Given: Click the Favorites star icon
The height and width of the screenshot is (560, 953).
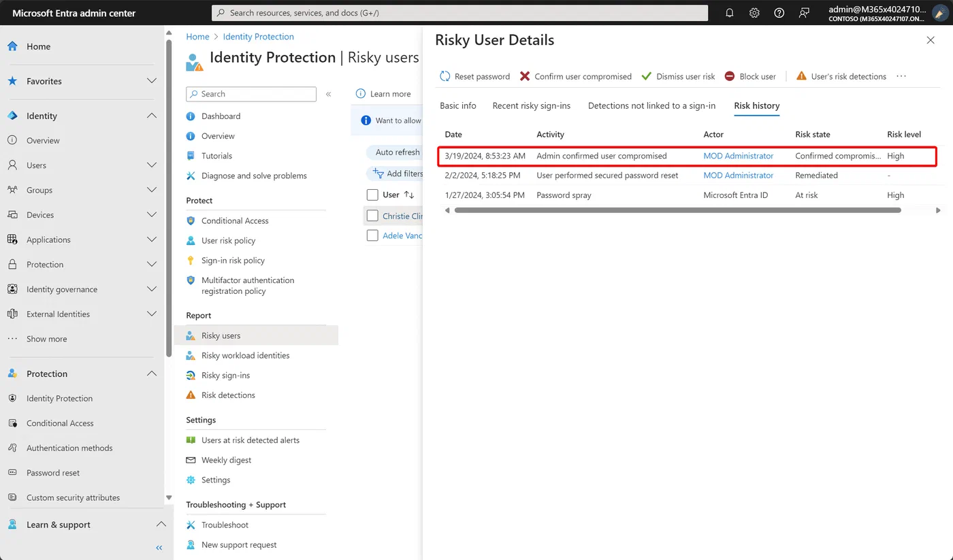Looking at the screenshot, I should 12,81.
